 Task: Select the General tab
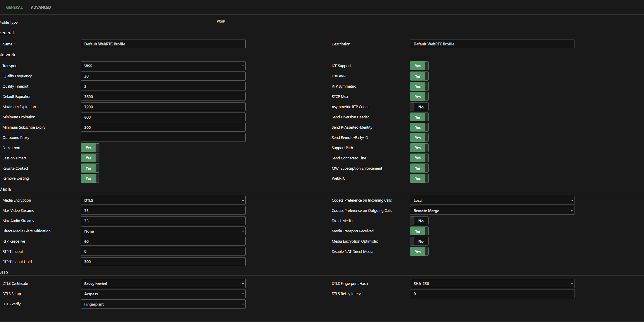pyautogui.click(x=14, y=7)
